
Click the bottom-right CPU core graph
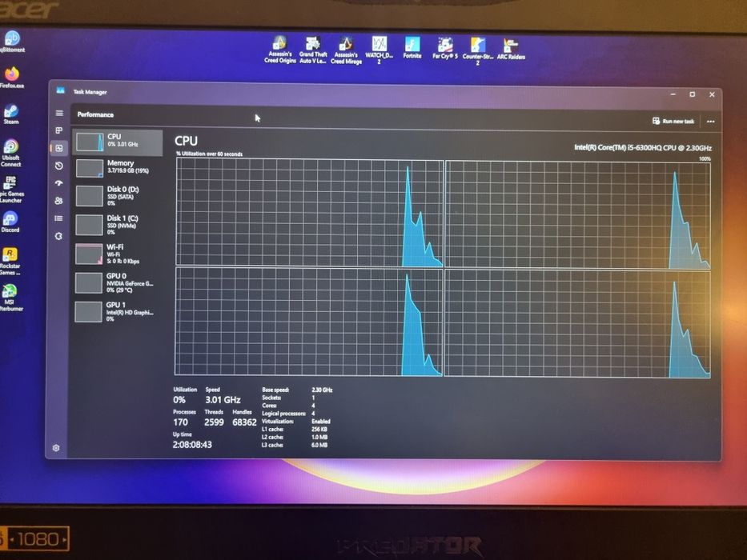[x=577, y=324]
